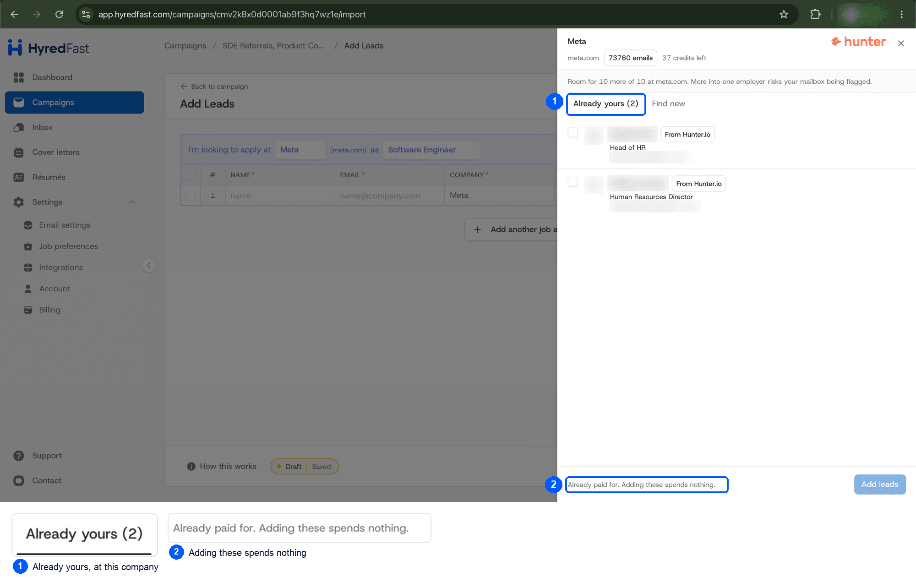Toggle the select-all checkbox in leads table header
The width and height of the screenshot is (916, 588).
(191, 175)
